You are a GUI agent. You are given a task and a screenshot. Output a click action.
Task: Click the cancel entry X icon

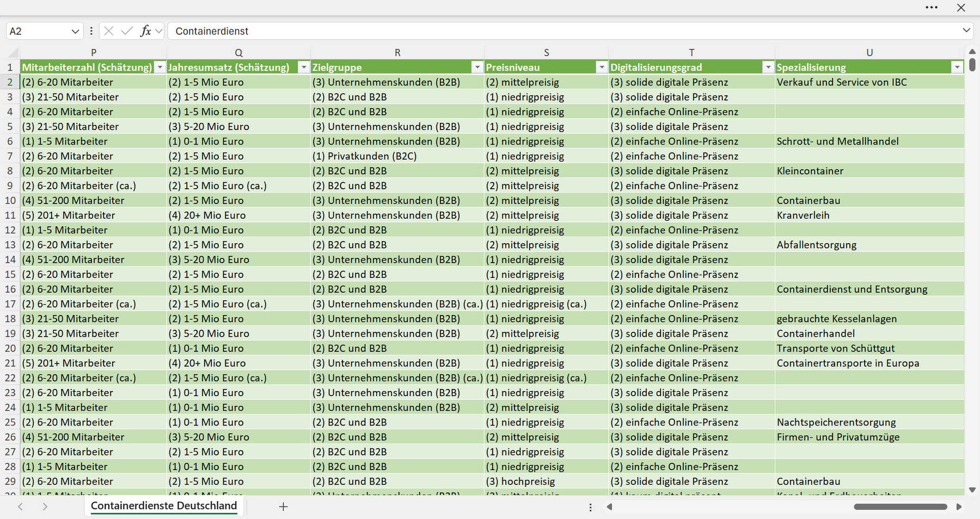tap(109, 31)
